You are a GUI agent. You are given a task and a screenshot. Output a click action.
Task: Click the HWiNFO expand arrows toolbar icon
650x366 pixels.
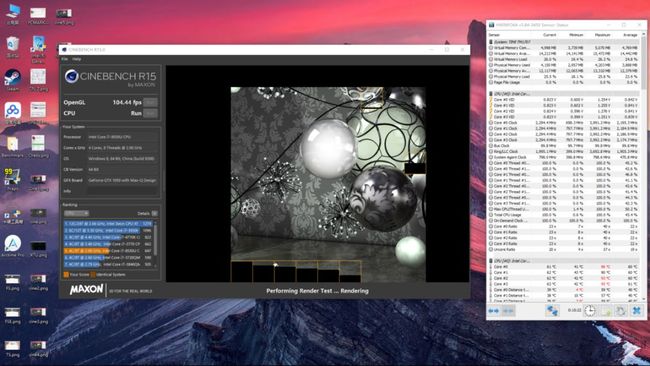(493, 310)
